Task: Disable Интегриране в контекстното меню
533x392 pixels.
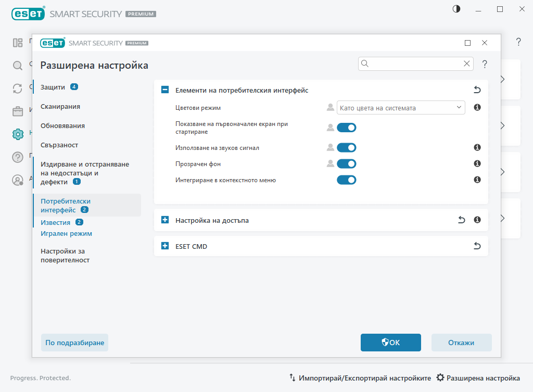Action: [347, 180]
